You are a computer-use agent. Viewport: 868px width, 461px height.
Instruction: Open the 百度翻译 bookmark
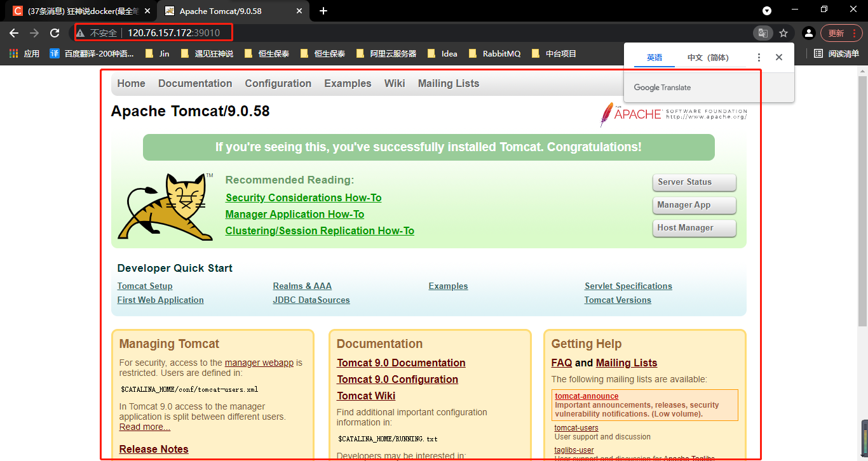[92, 54]
